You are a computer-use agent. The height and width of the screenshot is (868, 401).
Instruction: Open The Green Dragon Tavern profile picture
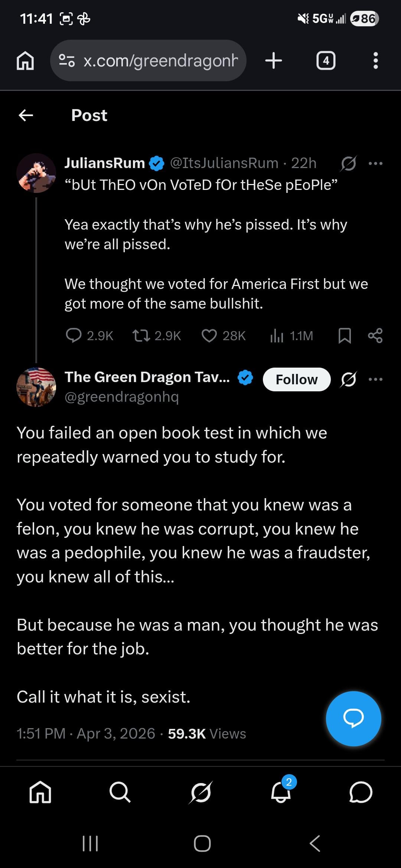click(x=36, y=387)
